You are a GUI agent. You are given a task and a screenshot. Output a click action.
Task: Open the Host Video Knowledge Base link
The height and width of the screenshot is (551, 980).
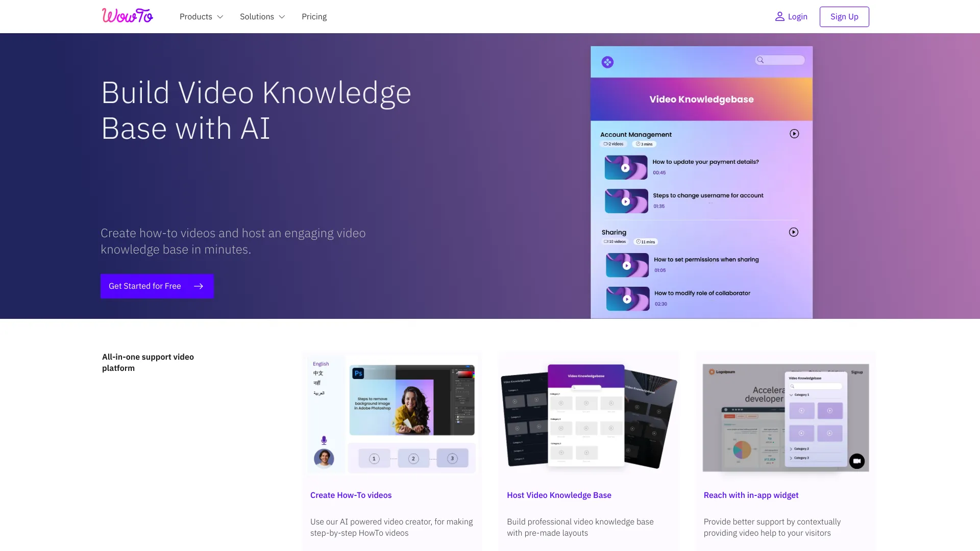point(559,495)
